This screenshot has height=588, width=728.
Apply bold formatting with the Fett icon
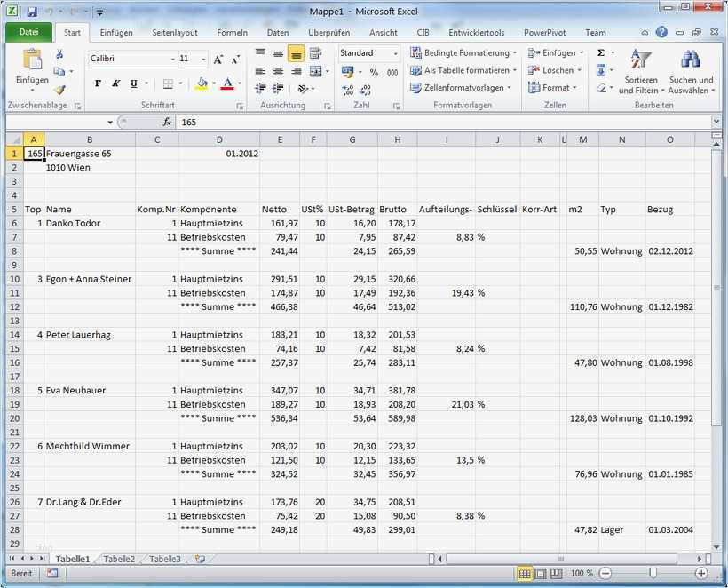pyautogui.click(x=97, y=83)
